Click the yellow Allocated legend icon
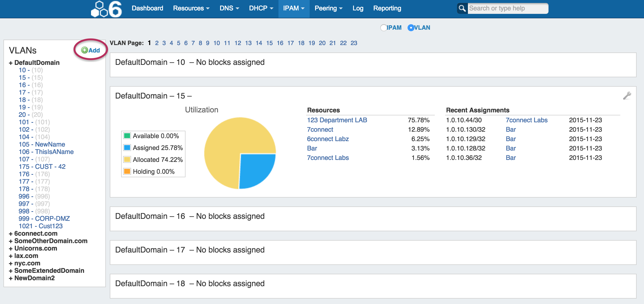Viewport: 644px width, 304px height. click(127, 160)
